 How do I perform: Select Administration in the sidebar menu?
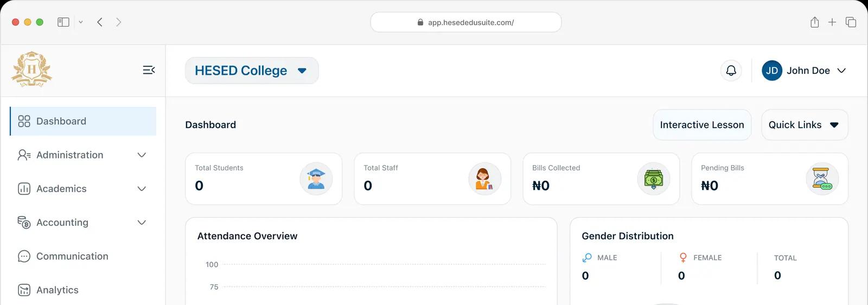click(83, 155)
